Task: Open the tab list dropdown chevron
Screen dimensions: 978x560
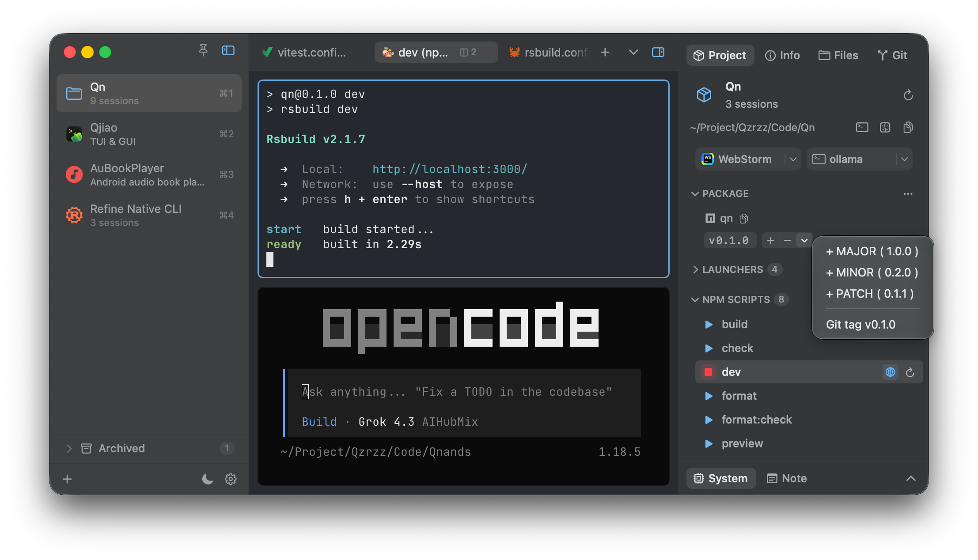Action: click(x=633, y=52)
